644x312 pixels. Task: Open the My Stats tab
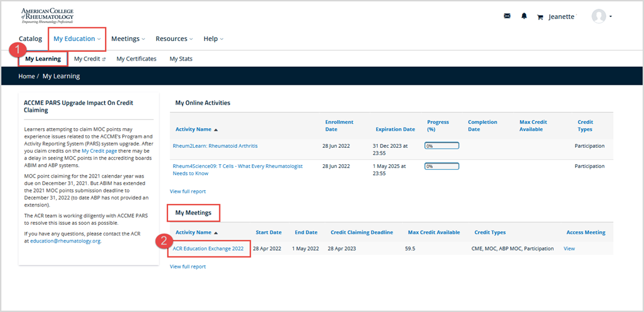pyautogui.click(x=181, y=59)
